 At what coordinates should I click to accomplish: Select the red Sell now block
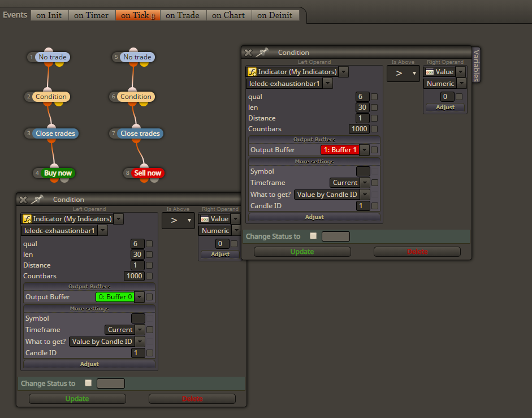pyautogui.click(x=147, y=173)
